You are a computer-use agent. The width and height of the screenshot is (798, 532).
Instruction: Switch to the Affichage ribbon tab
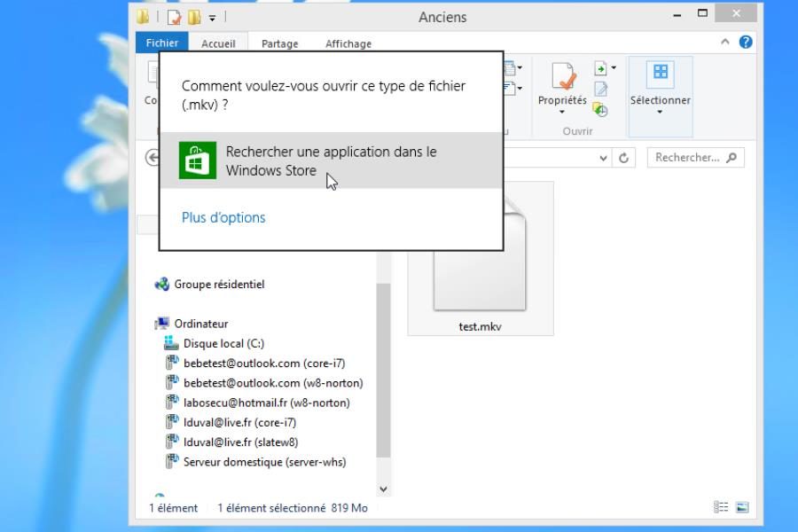(x=348, y=43)
